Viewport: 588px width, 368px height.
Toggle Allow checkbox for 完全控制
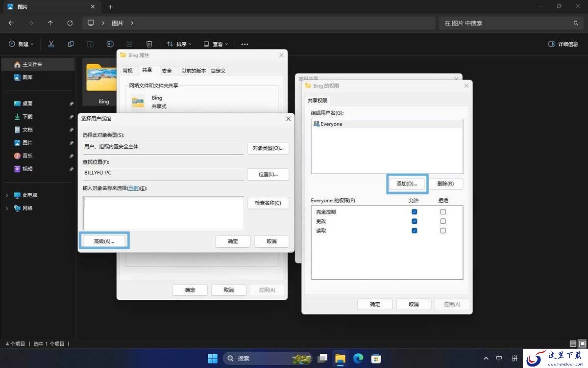pos(415,212)
